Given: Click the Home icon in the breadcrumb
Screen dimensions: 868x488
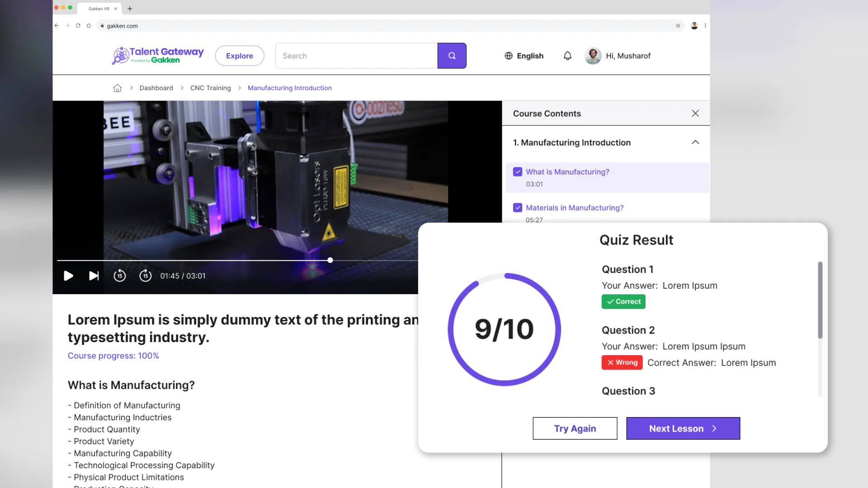Looking at the screenshot, I should [x=117, y=88].
